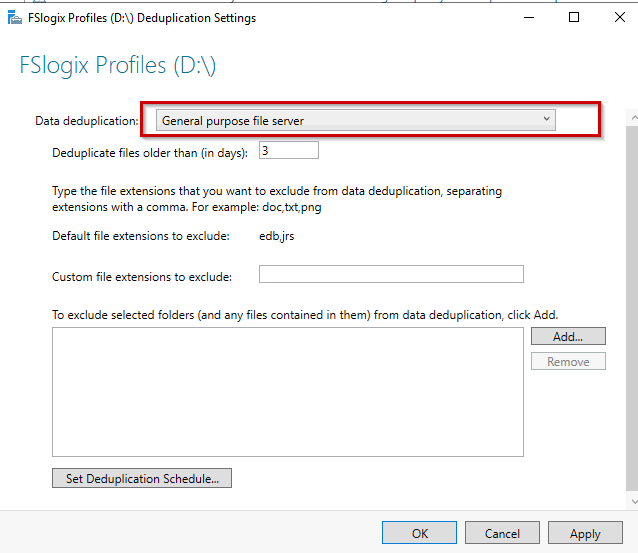Click the Custom file extensions to exclude field
The width and height of the screenshot is (638, 553).
point(391,274)
